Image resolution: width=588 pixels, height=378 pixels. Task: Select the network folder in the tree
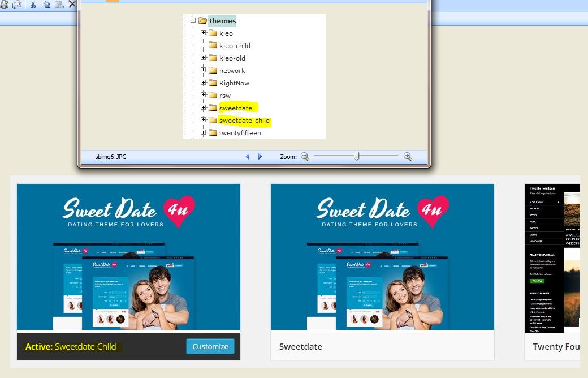click(232, 71)
